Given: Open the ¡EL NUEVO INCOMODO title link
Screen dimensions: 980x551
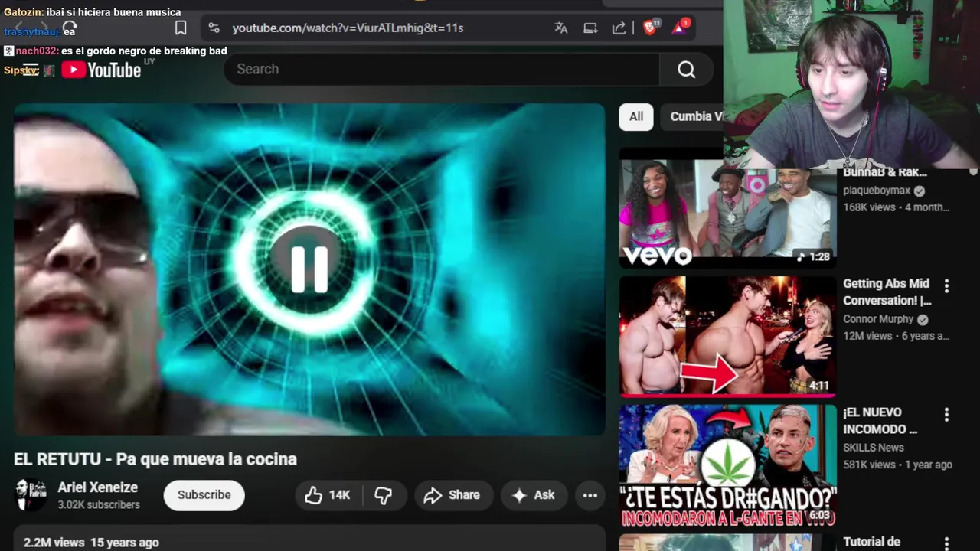Looking at the screenshot, I should coord(880,420).
